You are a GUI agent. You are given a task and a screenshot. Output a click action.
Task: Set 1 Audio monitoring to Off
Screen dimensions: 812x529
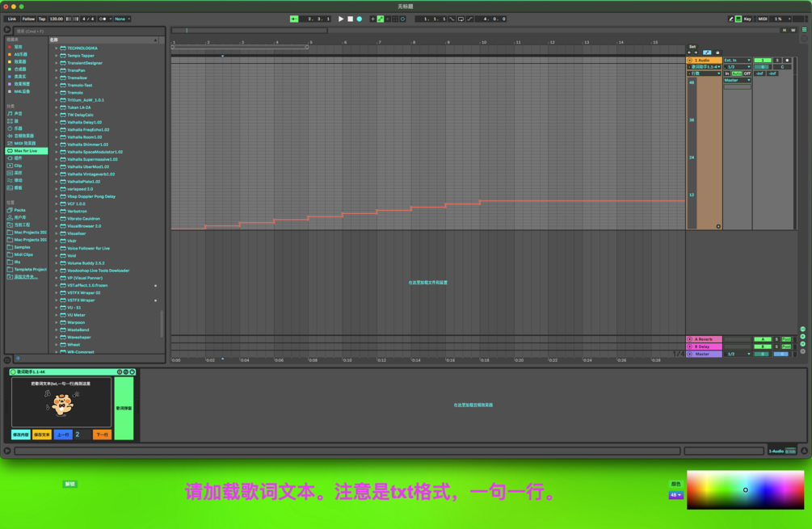pyautogui.click(x=747, y=73)
